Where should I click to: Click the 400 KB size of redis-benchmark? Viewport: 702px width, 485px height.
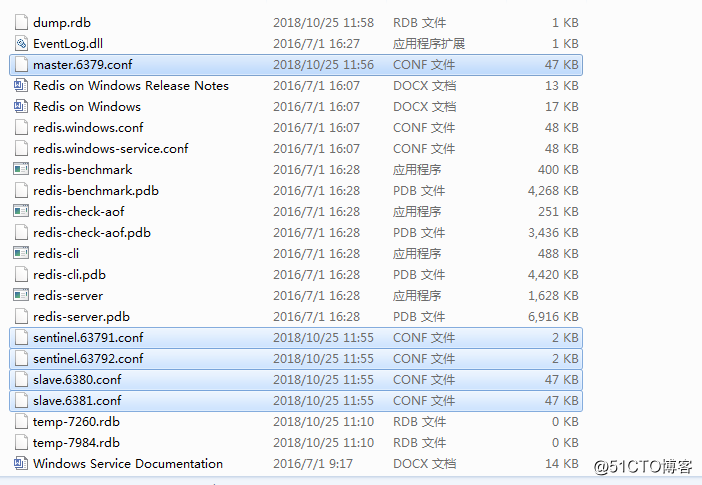click(558, 170)
